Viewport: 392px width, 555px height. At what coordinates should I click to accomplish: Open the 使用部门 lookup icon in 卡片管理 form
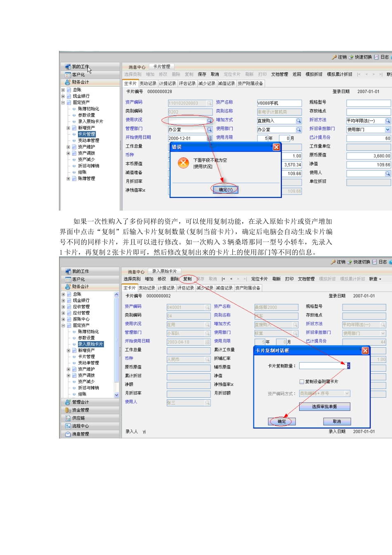[299, 129]
